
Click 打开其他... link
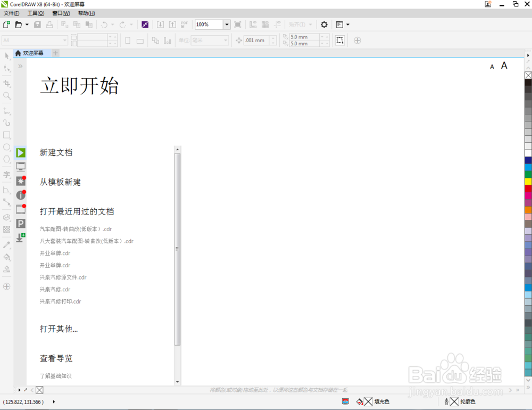click(59, 329)
